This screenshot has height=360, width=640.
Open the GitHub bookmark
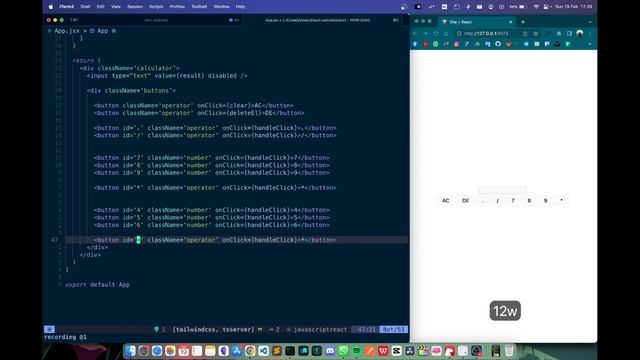click(x=498, y=44)
